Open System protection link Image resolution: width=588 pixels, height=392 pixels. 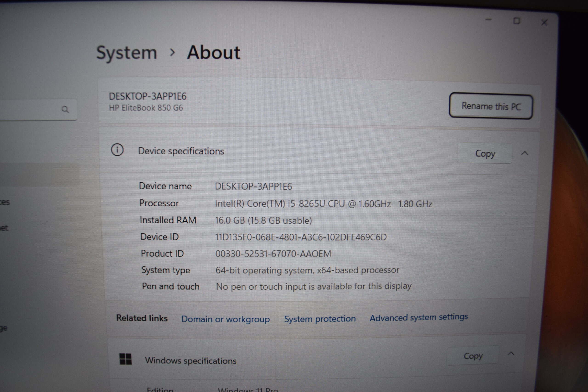tap(320, 319)
